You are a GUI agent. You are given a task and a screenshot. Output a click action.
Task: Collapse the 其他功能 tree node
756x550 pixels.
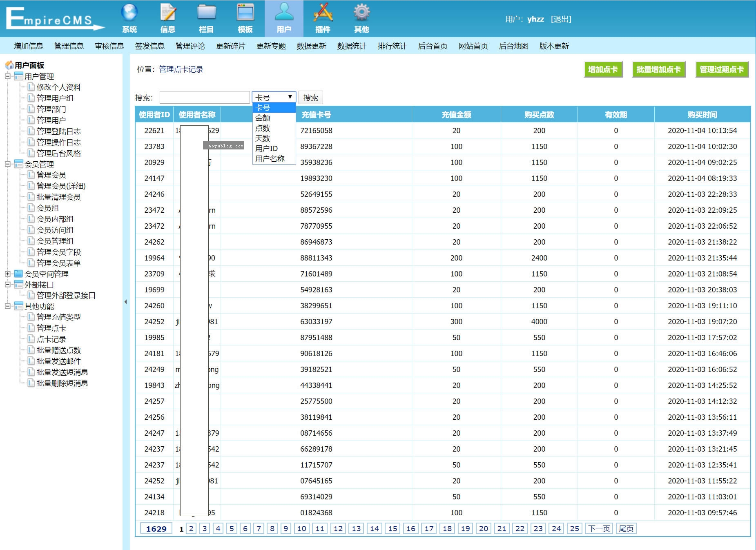[7, 306]
